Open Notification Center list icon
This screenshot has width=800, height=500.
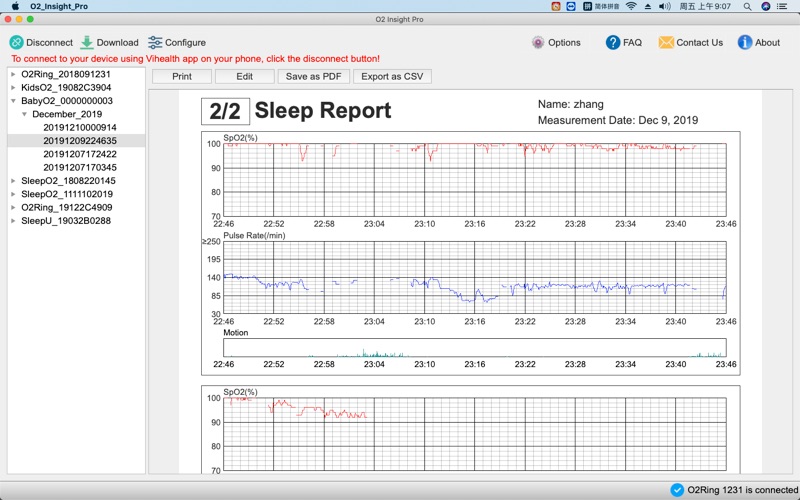[x=782, y=6]
